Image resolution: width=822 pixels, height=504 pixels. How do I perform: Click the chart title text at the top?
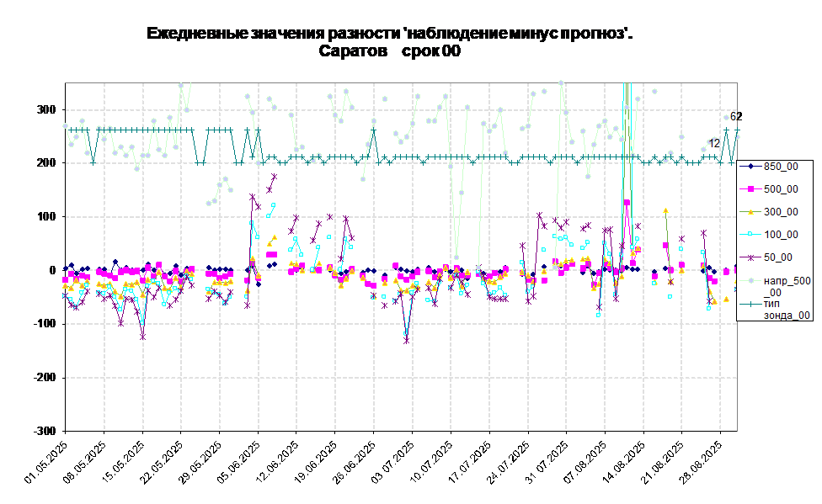pos(387,42)
